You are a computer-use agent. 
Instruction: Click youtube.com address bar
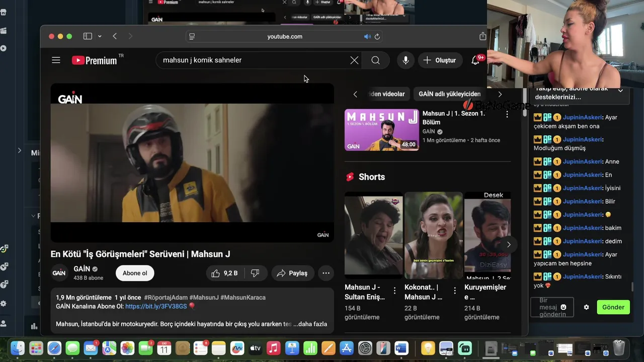tap(285, 36)
